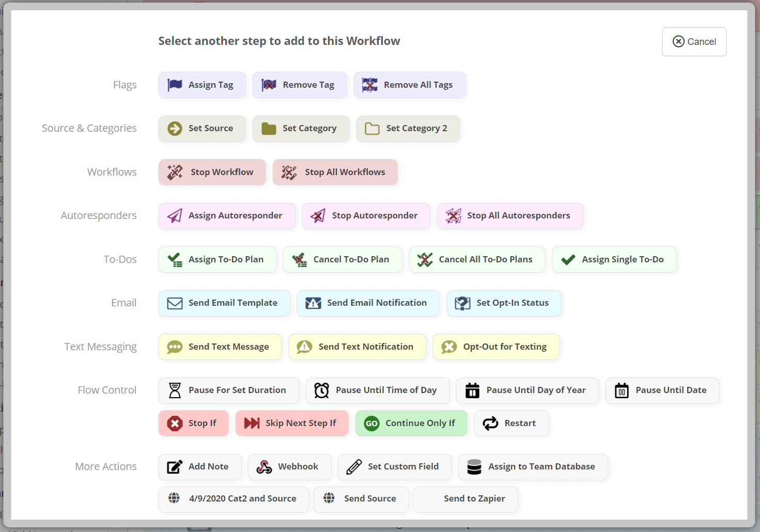Click the Assign to Team Database stack icon

(x=474, y=467)
